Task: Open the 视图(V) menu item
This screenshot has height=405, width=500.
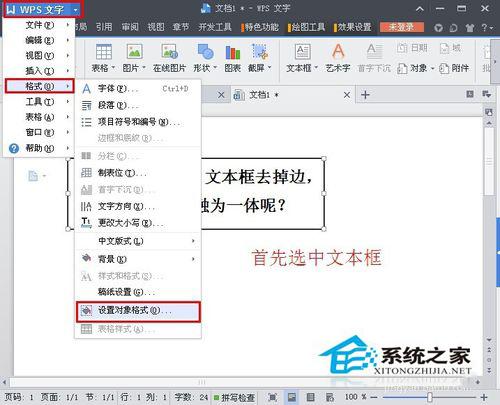Action: [x=39, y=56]
